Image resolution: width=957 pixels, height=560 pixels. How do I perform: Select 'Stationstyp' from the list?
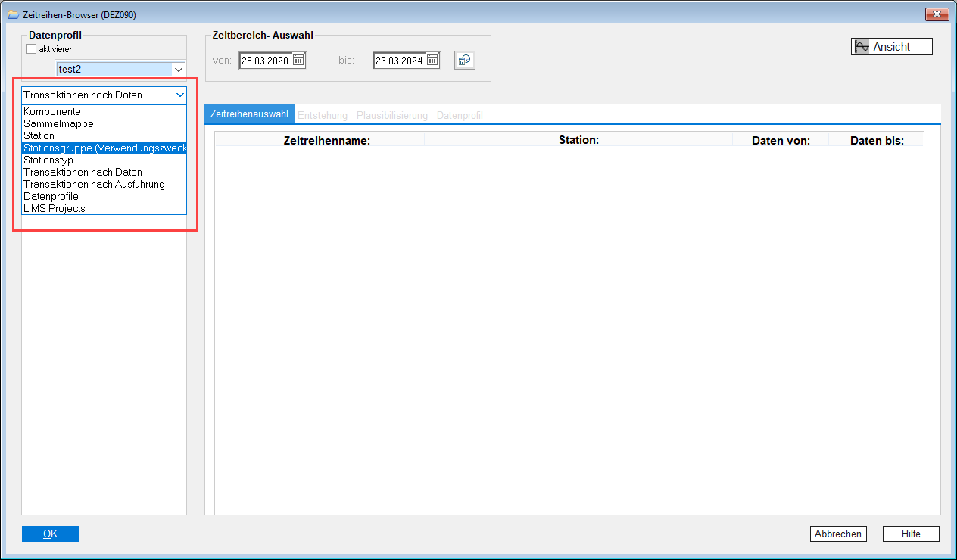[x=48, y=160]
